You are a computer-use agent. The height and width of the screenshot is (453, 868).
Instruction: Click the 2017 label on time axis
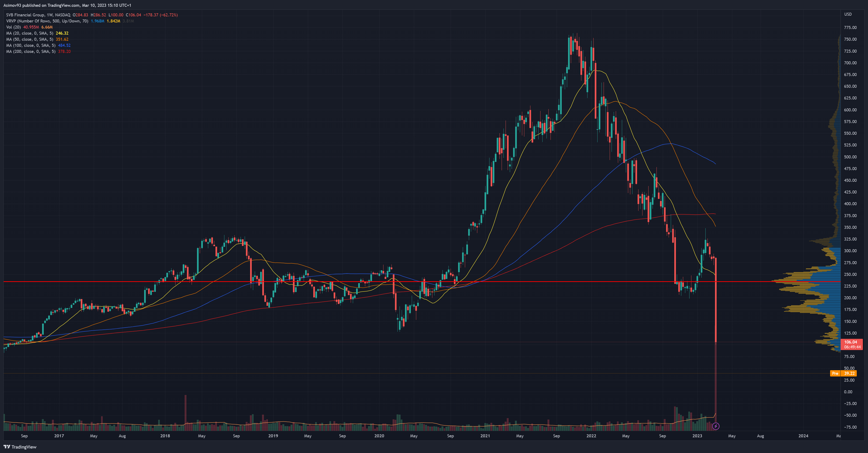59,436
